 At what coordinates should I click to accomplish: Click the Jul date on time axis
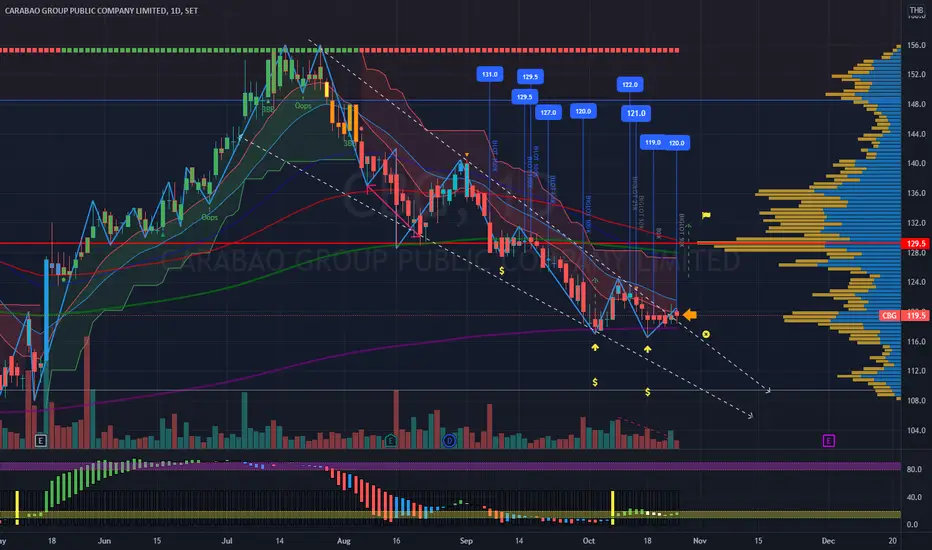[x=226, y=540]
